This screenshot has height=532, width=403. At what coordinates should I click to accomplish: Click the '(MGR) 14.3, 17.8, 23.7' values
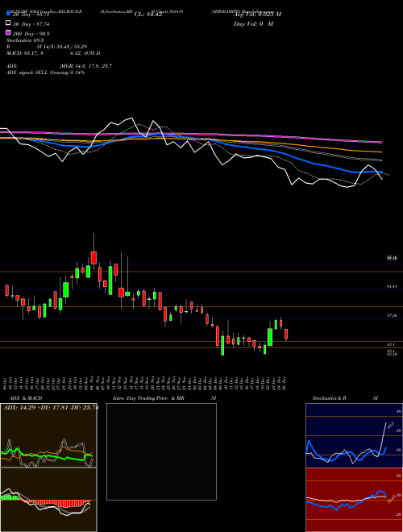pyautogui.click(x=85, y=66)
